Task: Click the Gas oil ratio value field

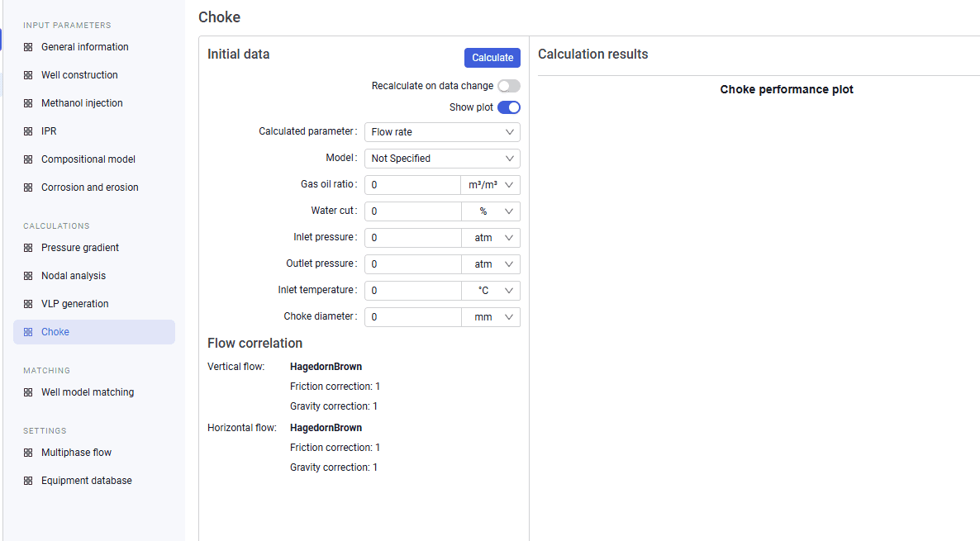Action: [x=413, y=185]
